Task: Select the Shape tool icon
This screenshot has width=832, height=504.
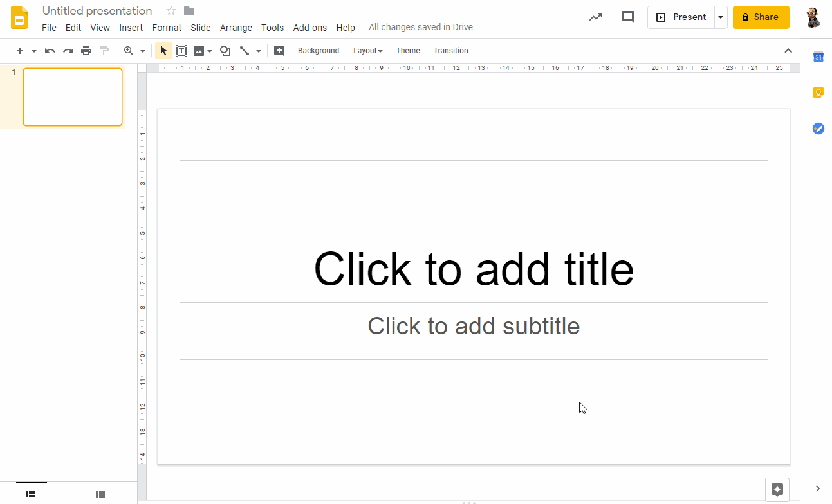Action: coord(225,51)
